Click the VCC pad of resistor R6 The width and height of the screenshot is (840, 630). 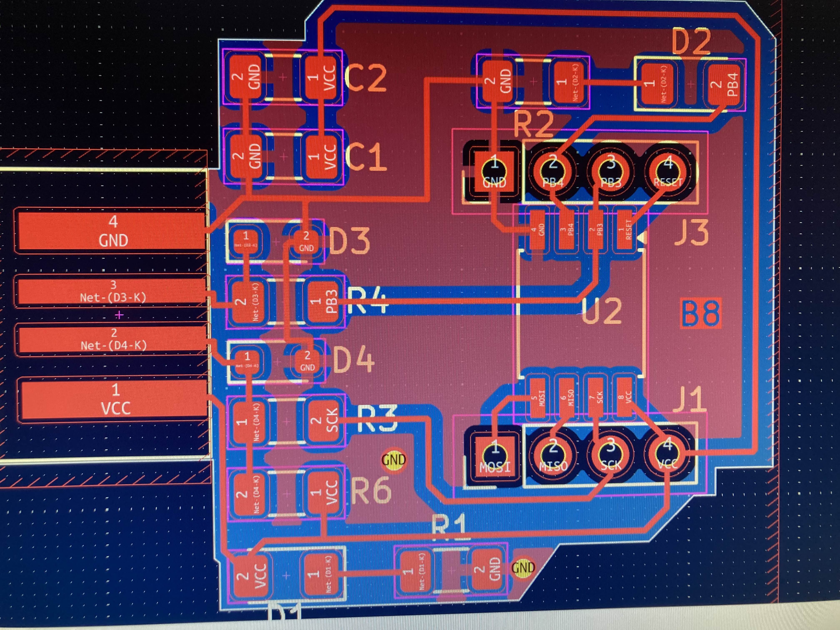(324, 494)
